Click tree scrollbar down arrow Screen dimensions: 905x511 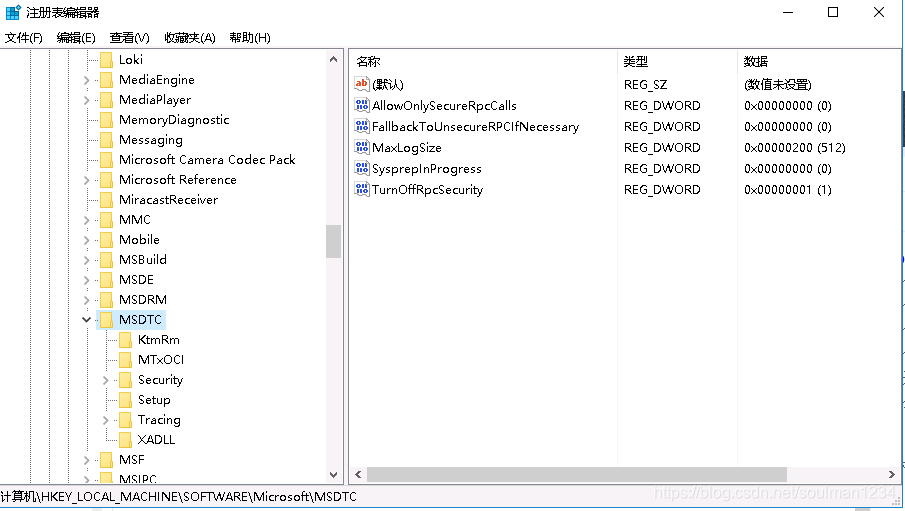(x=333, y=475)
